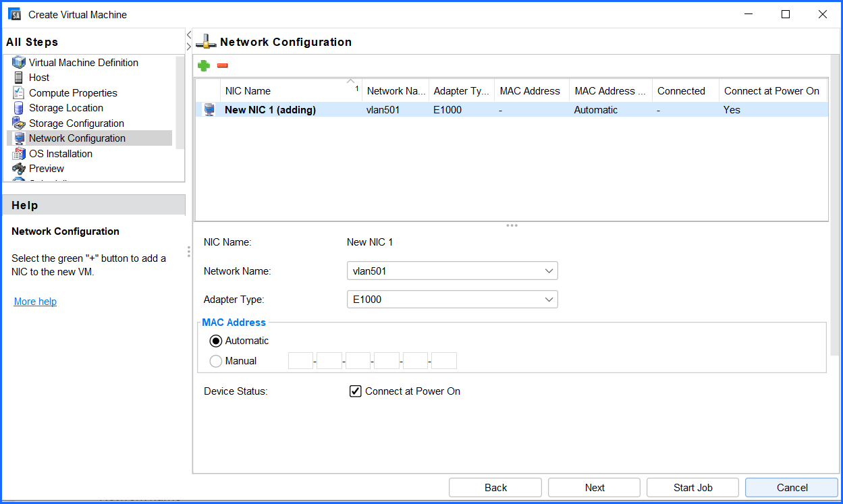
Task: Click the Back button
Action: point(495,488)
